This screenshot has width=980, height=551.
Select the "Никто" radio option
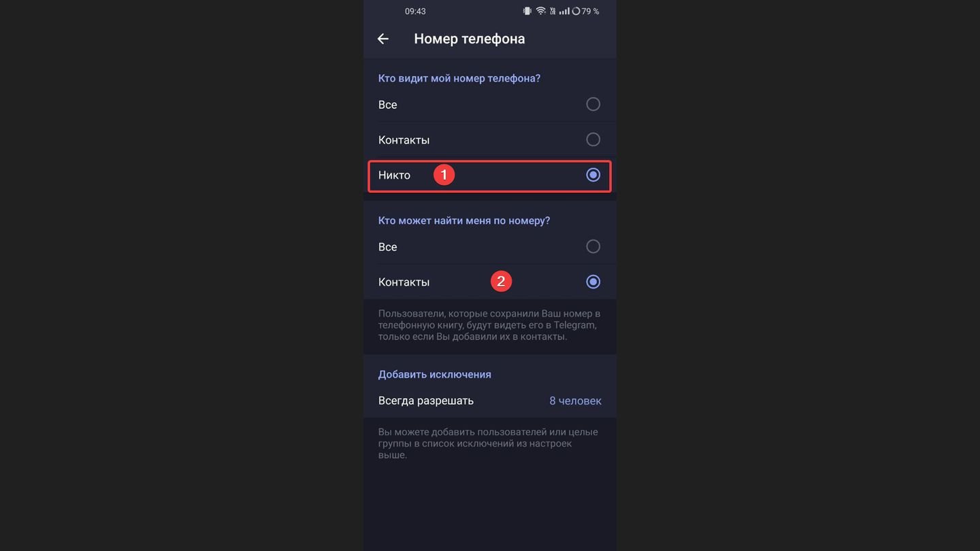coord(593,175)
